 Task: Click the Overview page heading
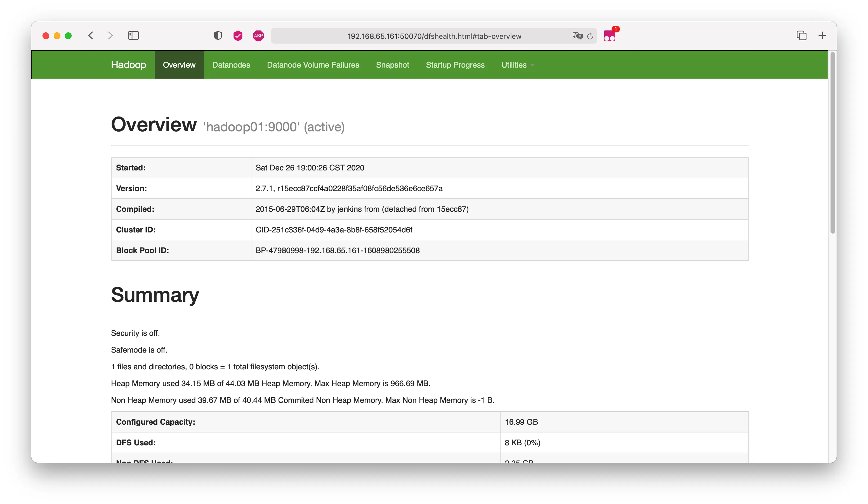pos(154,124)
